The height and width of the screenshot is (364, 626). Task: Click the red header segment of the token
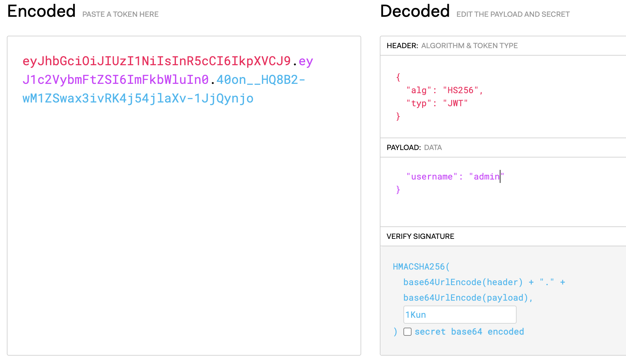157,61
